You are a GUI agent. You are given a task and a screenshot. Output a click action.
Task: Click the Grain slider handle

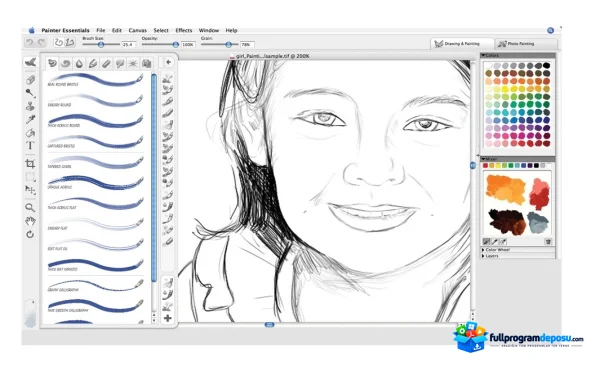tap(228, 44)
